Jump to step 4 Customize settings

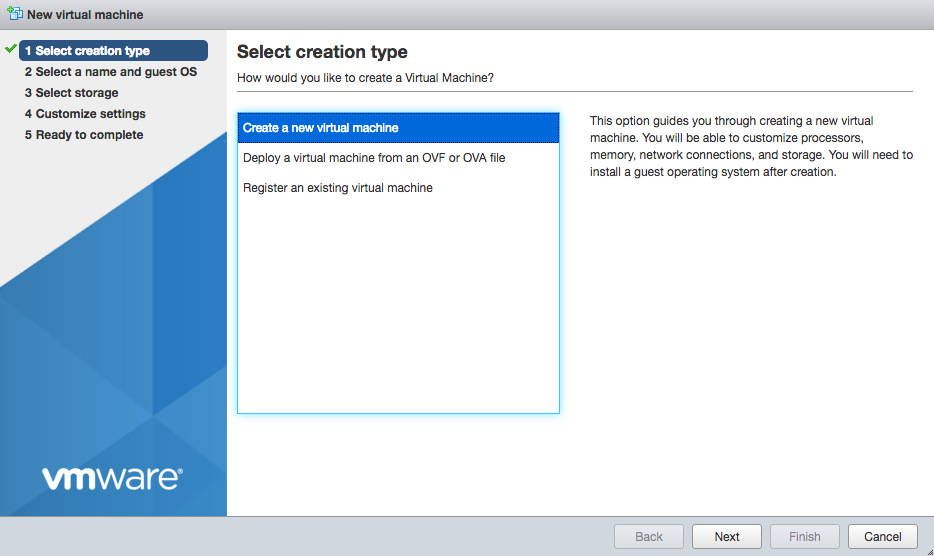pyautogui.click(x=85, y=114)
